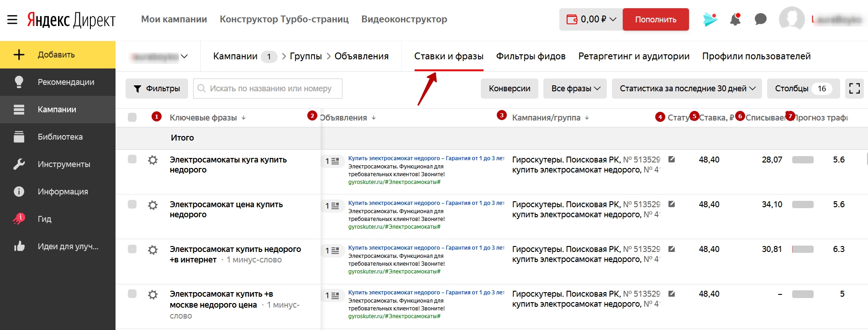Open the notifications bell icon
This screenshot has height=330, width=868.
point(736,19)
